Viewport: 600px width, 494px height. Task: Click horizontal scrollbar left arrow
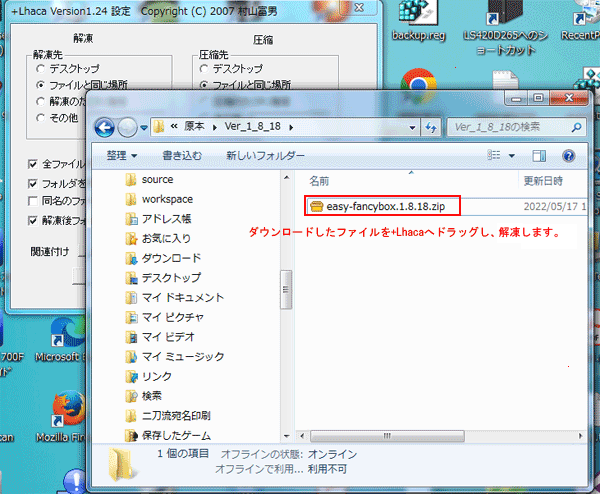pos(302,436)
